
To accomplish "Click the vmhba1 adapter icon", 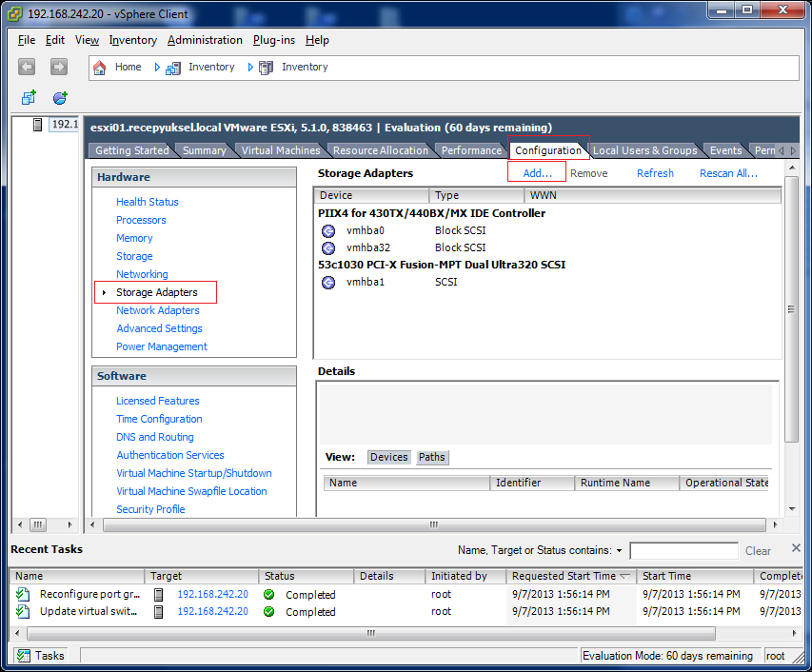I will [x=328, y=282].
